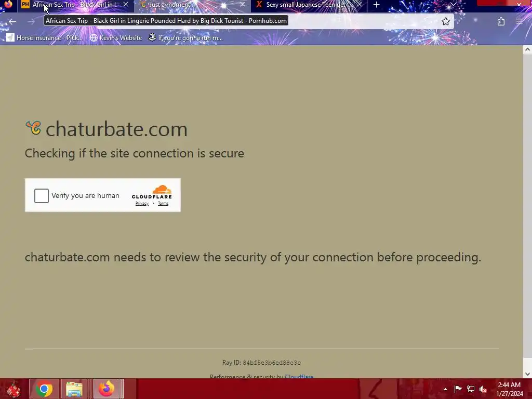Show hidden tray icons arrow

pyautogui.click(x=445, y=389)
